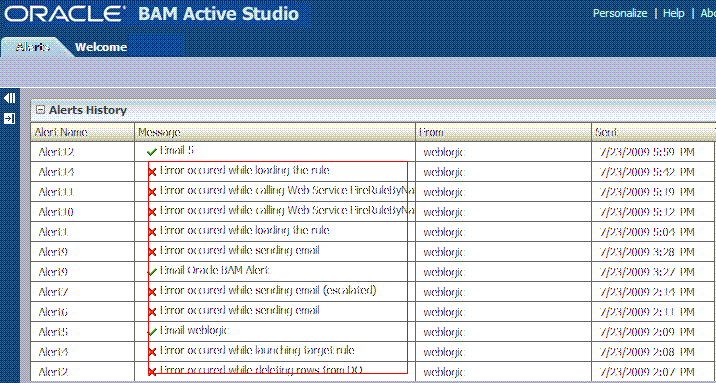Click 'Error occured while sending email' for Alert6
Viewport: 716px width, 383px height.
click(240, 310)
